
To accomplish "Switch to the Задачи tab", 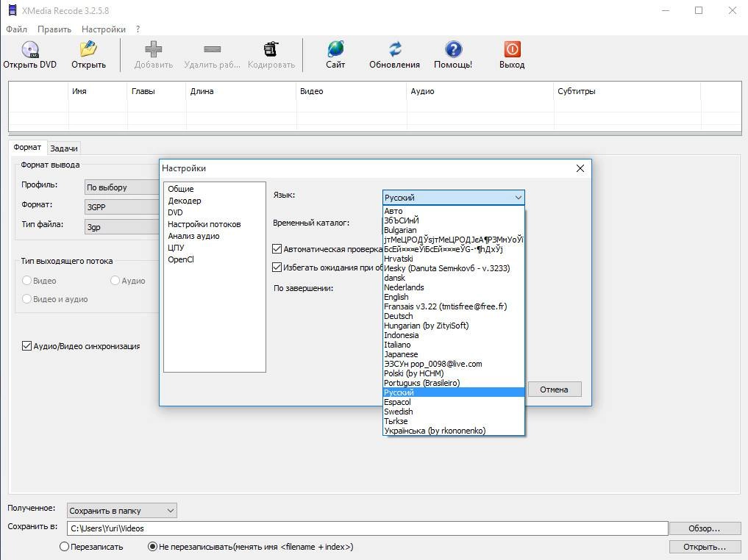I will coord(64,148).
